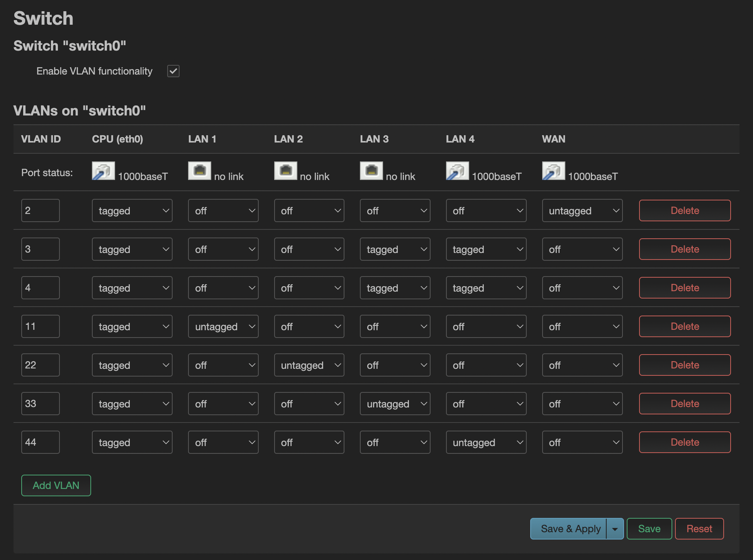The height and width of the screenshot is (560, 753).
Task: Open the LAN 1 dropdown for VLAN 11
Action: [223, 326]
